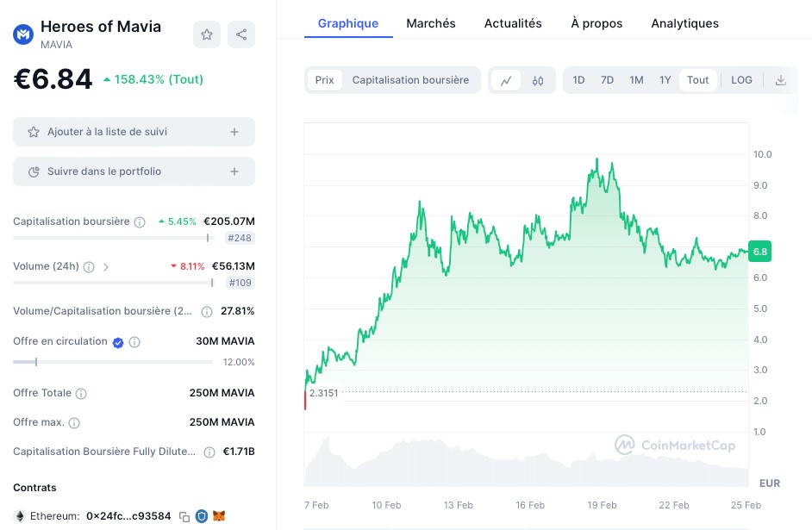Click the verified checkmark on Offre en circulation
This screenshot has height=530, width=812.
(x=118, y=341)
